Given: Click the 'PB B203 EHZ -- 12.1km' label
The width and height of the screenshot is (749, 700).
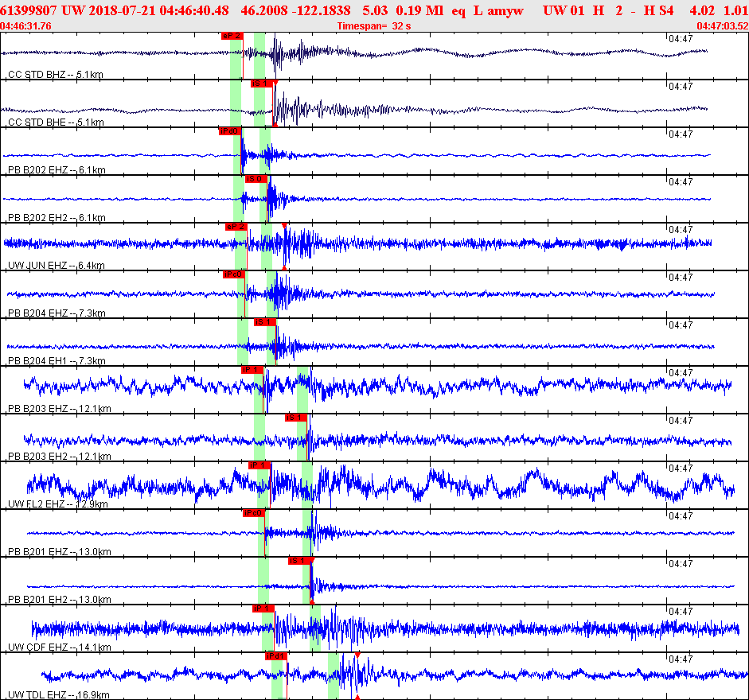Looking at the screenshot, I should [x=60, y=409].
